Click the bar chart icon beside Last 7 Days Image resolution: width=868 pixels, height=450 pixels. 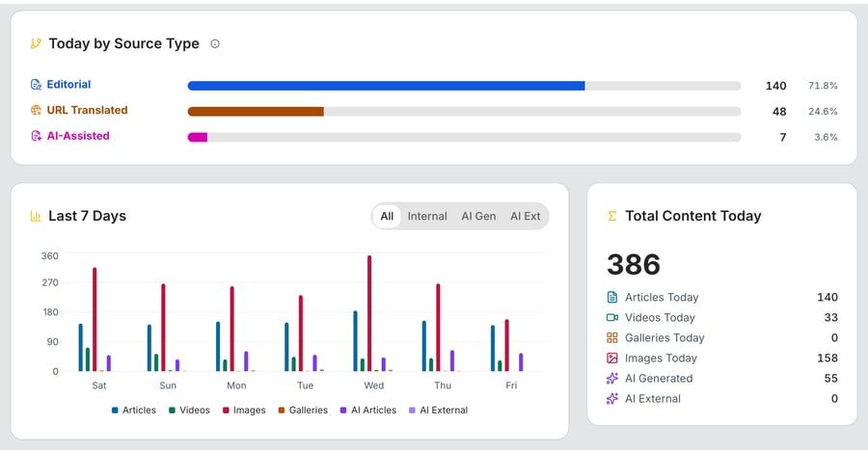point(36,216)
